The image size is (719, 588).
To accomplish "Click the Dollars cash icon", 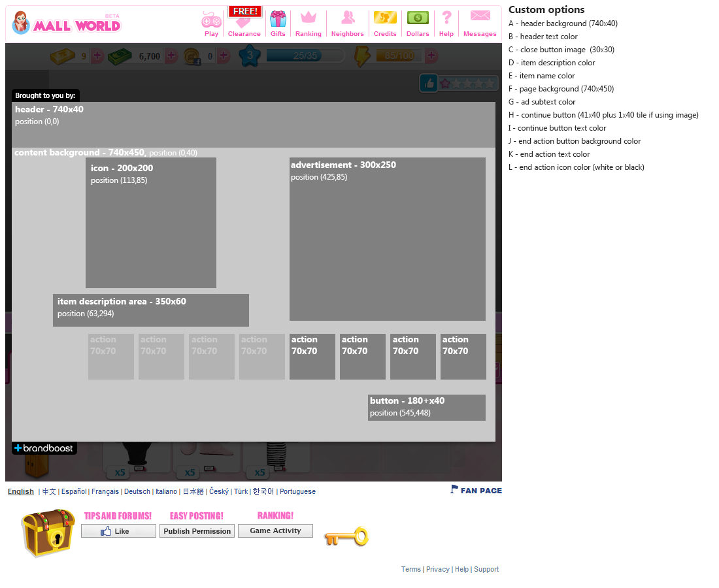I will 418,18.
